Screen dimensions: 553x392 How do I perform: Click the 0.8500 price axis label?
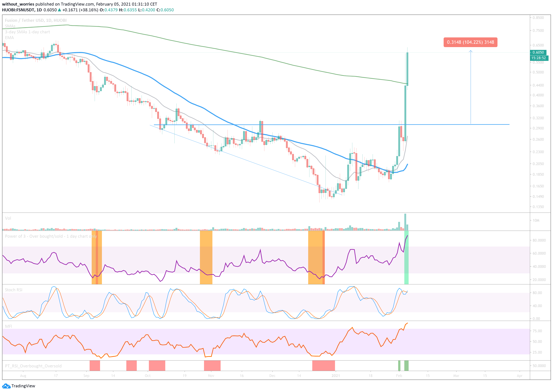538,18
